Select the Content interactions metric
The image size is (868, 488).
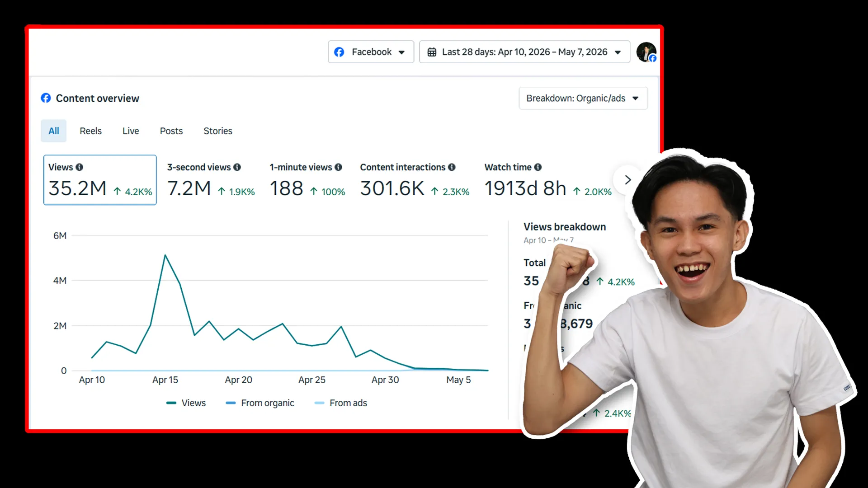pyautogui.click(x=415, y=180)
